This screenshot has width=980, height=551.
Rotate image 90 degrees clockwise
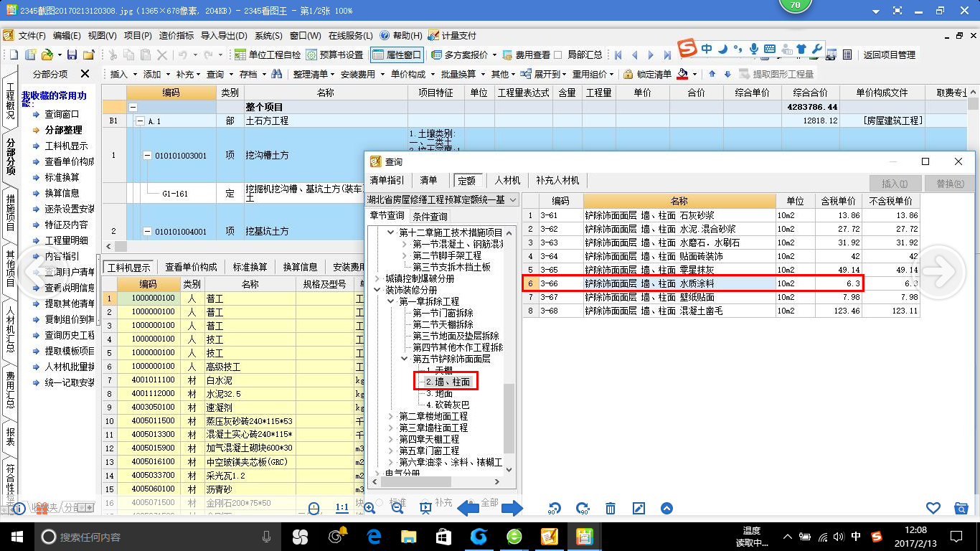click(x=583, y=508)
